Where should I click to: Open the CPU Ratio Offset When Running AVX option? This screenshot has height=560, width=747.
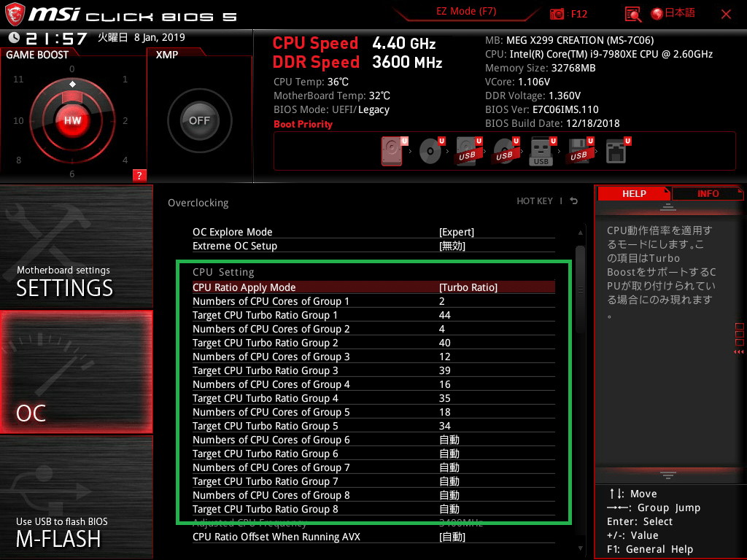coord(373,537)
